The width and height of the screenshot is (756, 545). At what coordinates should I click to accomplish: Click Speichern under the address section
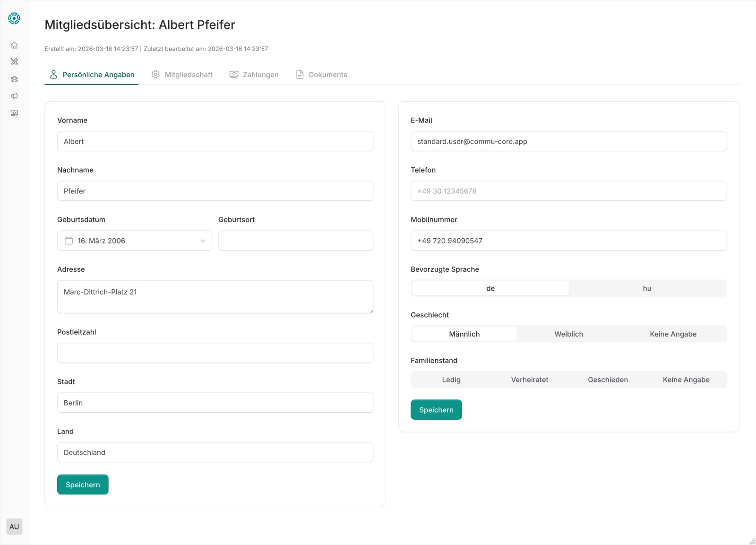(83, 484)
